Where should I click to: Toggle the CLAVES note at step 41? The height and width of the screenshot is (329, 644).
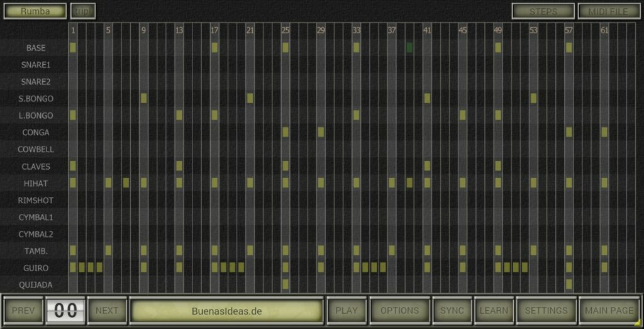coord(427,166)
